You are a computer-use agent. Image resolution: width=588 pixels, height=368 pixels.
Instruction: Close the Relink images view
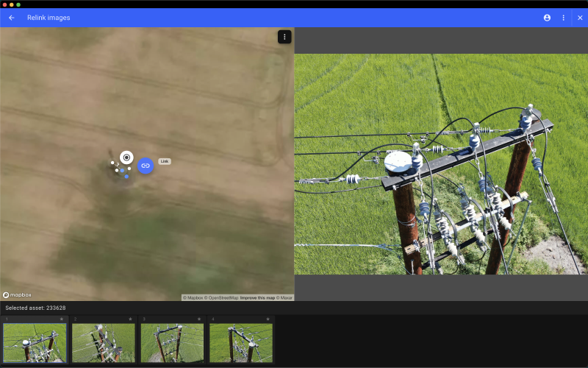tap(580, 18)
